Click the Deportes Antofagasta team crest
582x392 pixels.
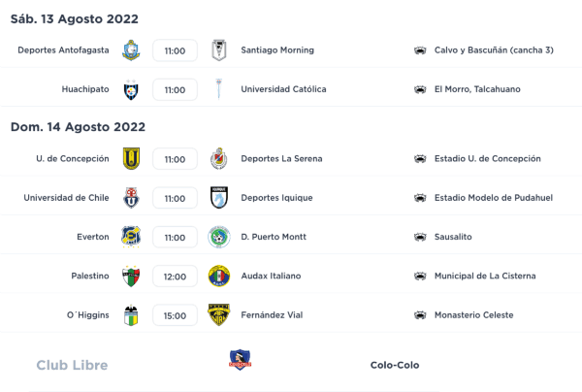131,50
